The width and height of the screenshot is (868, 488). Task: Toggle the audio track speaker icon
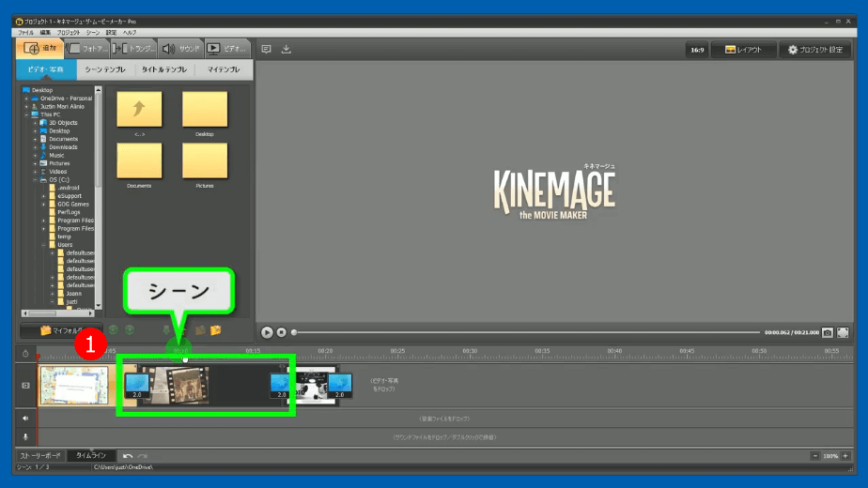pyautogui.click(x=25, y=418)
